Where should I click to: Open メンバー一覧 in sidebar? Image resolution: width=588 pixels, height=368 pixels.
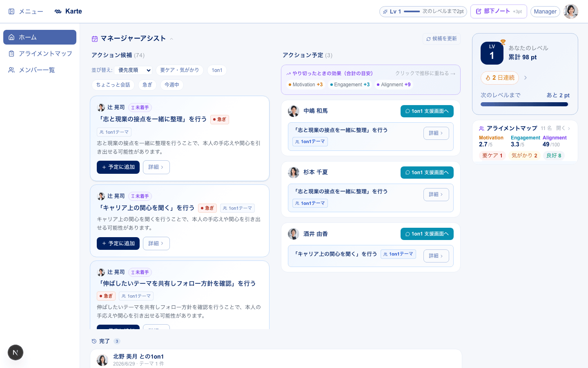point(40,70)
